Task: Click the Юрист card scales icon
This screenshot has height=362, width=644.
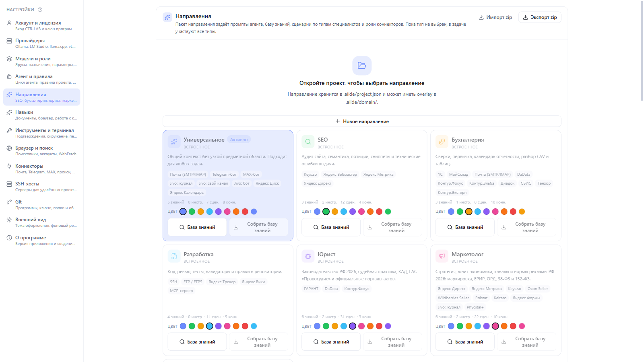Action: click(x=308, y=256)
